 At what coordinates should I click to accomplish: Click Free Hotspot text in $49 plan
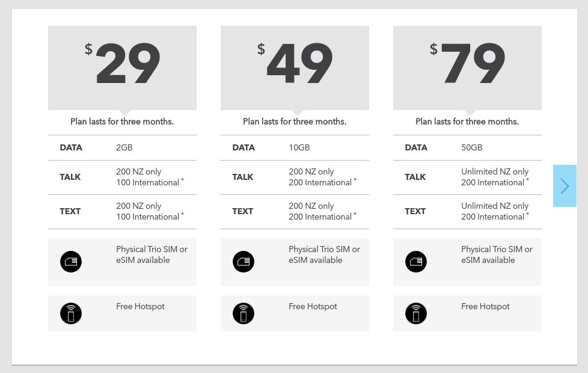[313, 307]
